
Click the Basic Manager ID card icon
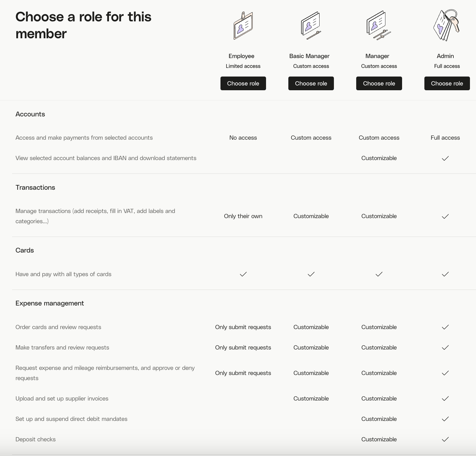tap(311, 26)
